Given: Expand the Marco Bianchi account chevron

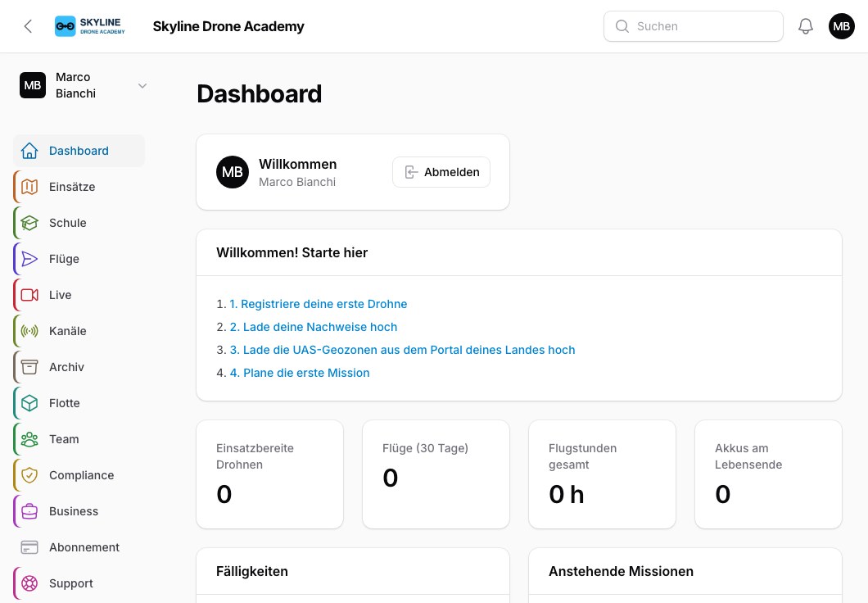Looking at the screenshot, I should (142, 86).
